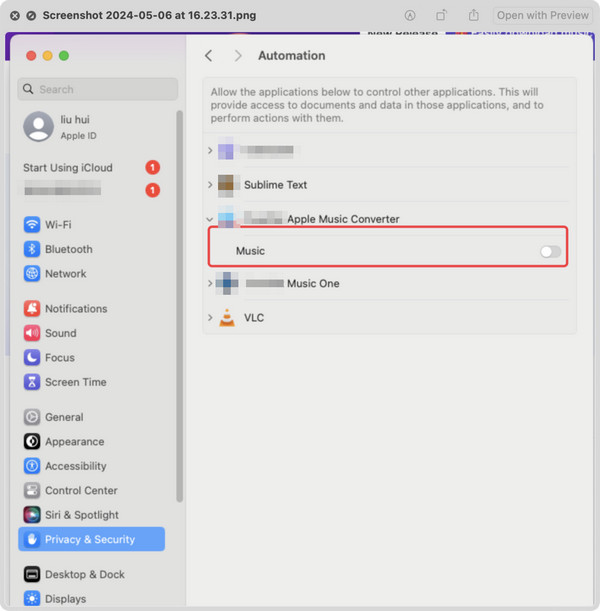Screen dimensions: 600x611
Task: Click the Apple Music Converter label
Action: click(343, 219)
